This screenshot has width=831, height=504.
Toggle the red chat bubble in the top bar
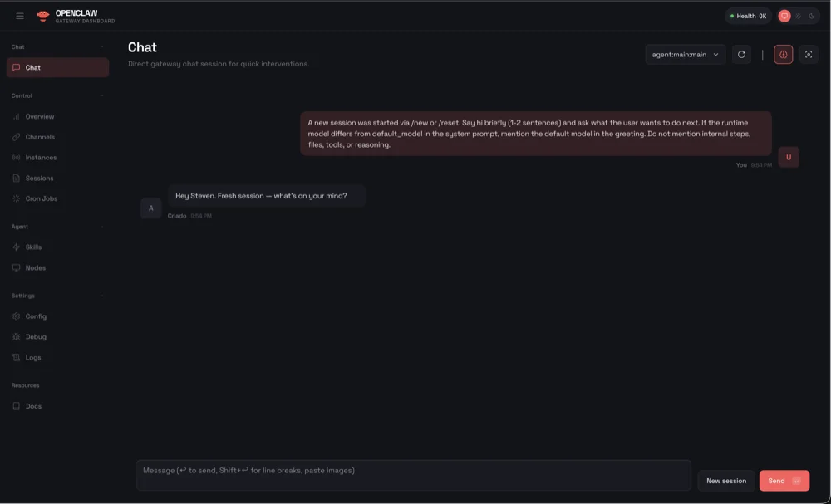pyautogui.click(x=784, y=15)
